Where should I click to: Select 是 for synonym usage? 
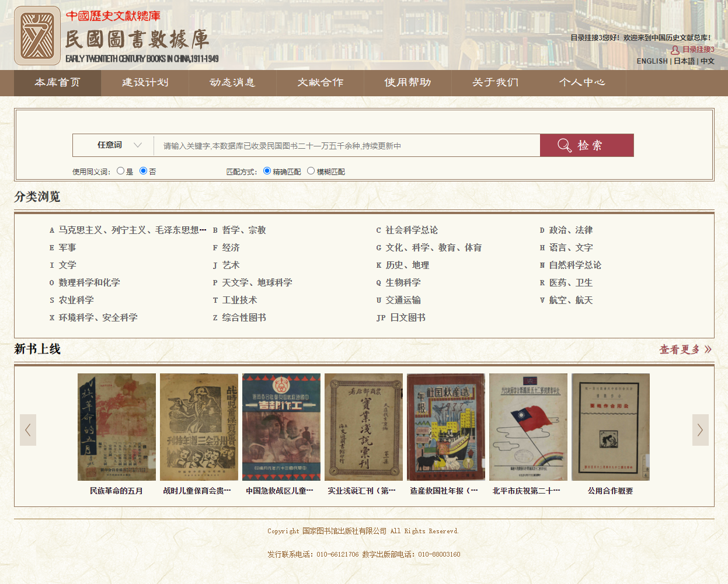(x=121, y=171)
